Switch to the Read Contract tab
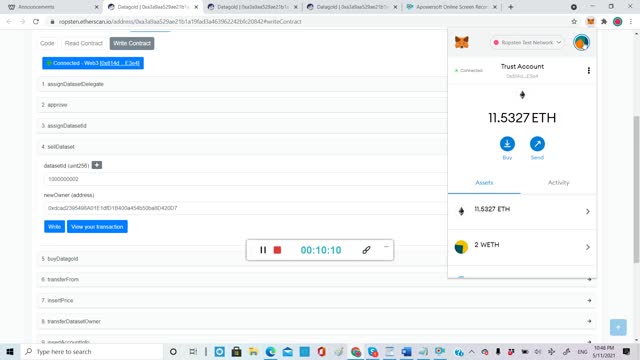Screen dimensions: 640x360 tap(84, 43)
